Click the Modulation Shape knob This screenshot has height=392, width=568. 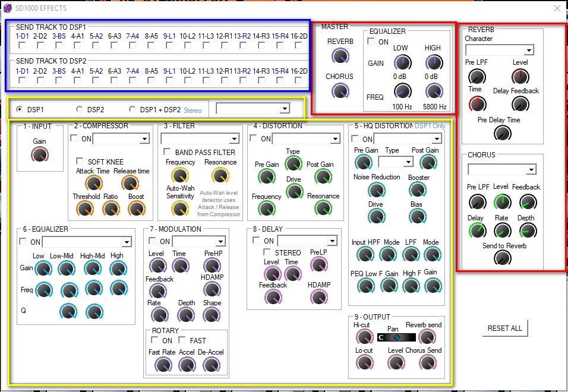point(212,315)
